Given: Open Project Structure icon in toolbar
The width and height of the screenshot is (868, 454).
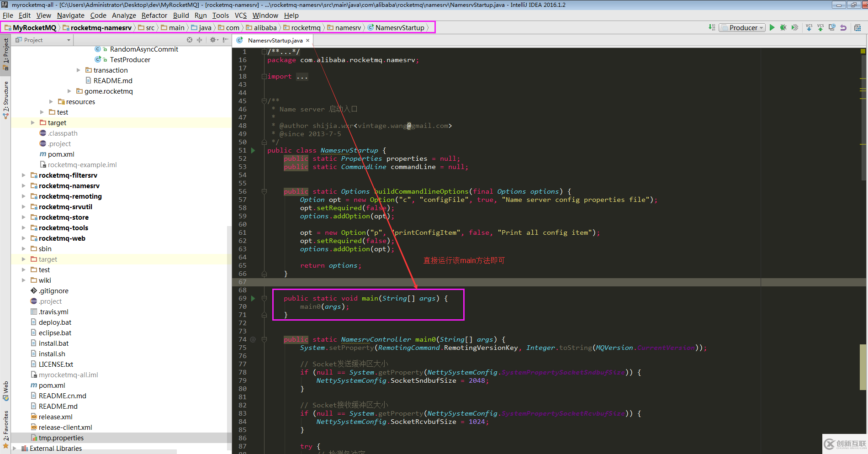Looking at the screenshot, I should pos(857,27).
